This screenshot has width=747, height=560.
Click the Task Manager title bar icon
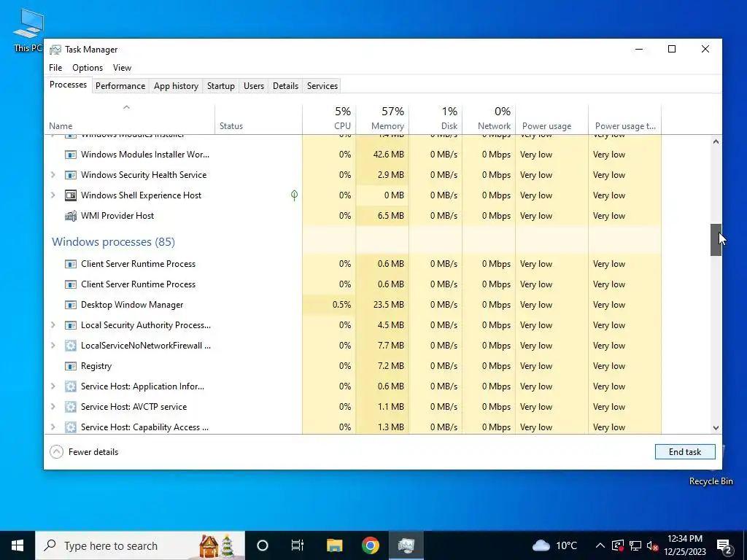(x=55, y=50)
